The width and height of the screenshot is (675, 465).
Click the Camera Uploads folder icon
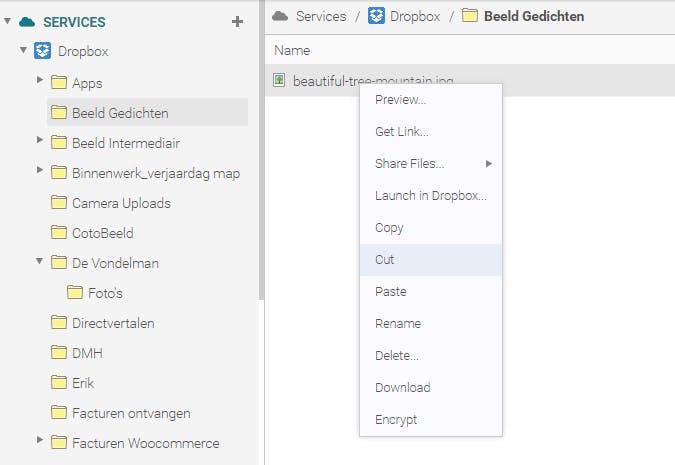click(59, 203)
